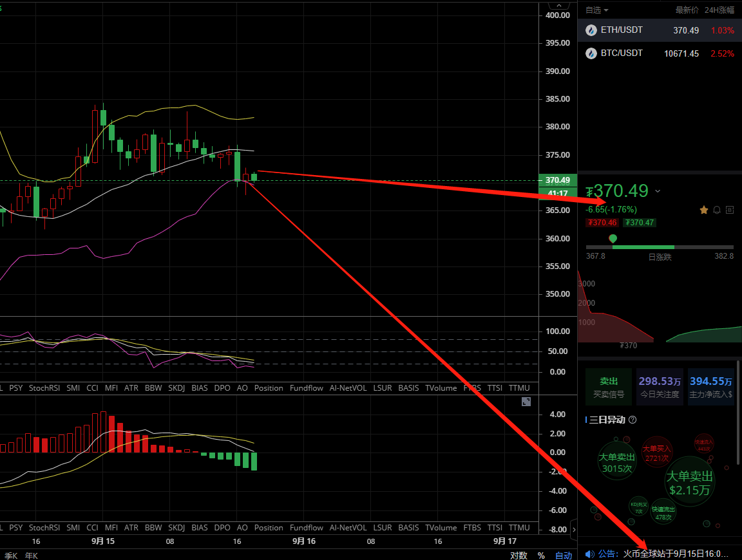Click the 9月 17 date on time axis
This screenshot has width=742, height=560.
[505, 541]
